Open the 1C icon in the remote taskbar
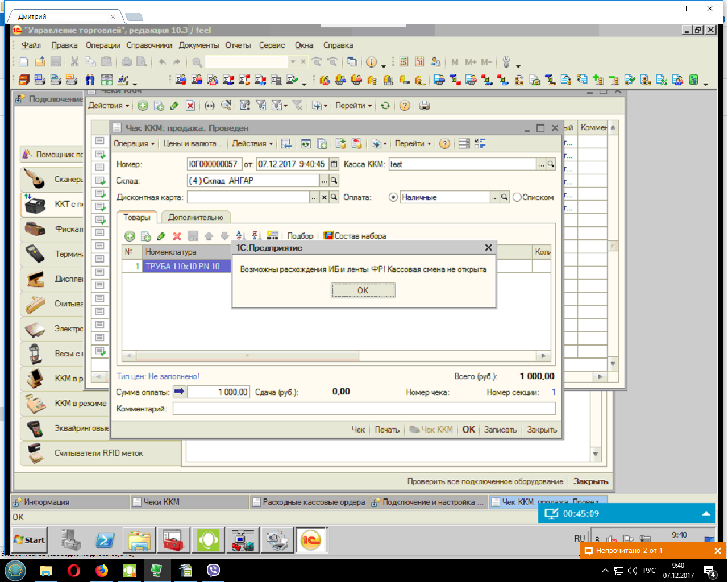The height and width of the screenshot is (582, 728). coord(311,540)
